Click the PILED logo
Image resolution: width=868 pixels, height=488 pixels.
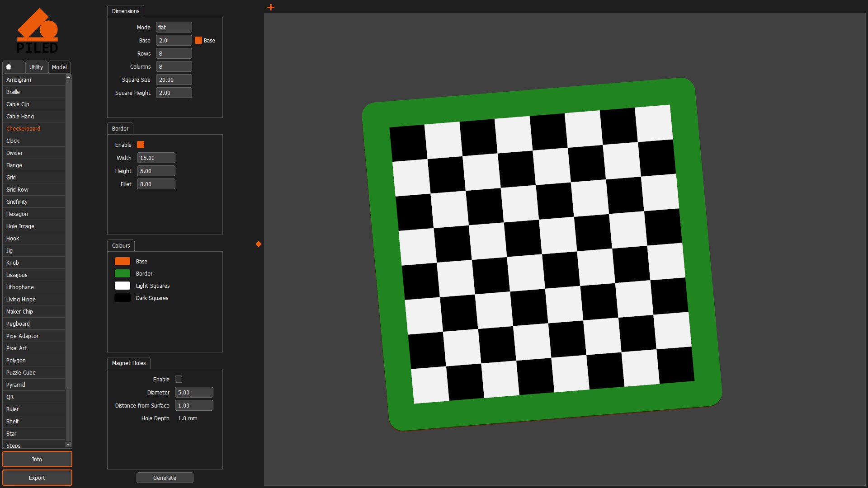pyautogui.click(x=38, y=31)
